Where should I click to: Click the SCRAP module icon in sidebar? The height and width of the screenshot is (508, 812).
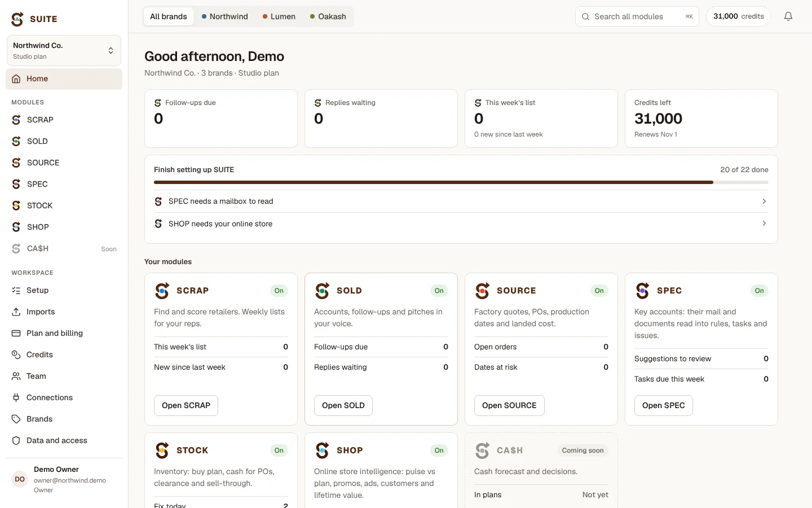tap(16, 120)
